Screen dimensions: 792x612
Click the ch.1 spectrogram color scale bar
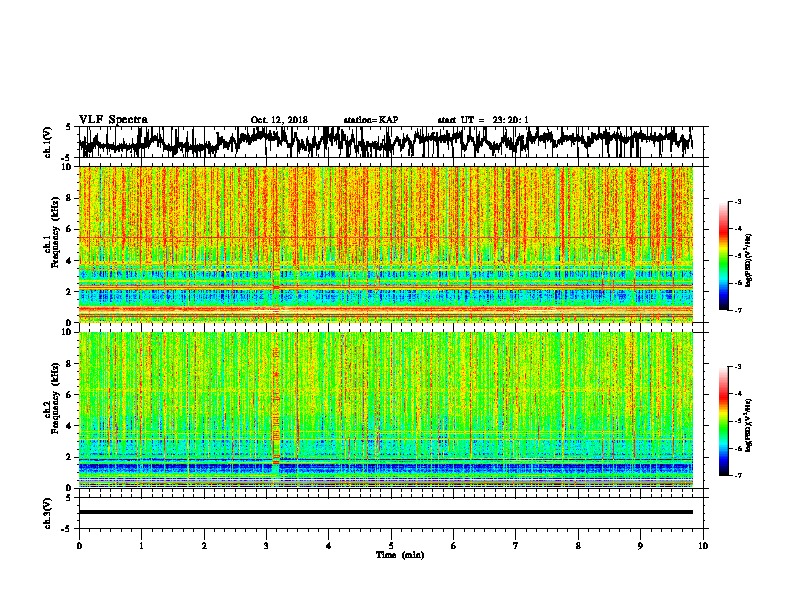click(723, 256)
